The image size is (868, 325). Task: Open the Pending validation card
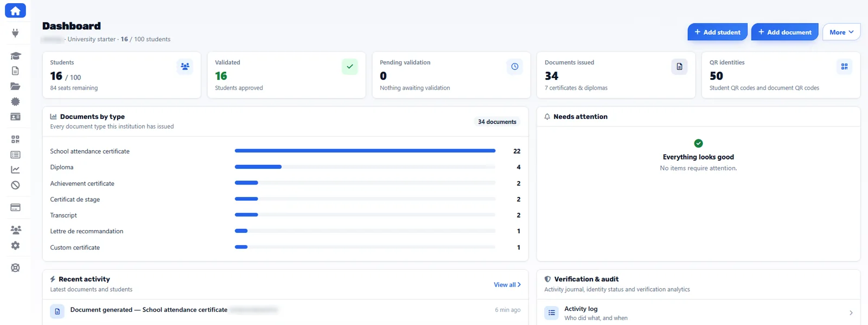coord(451,75)
